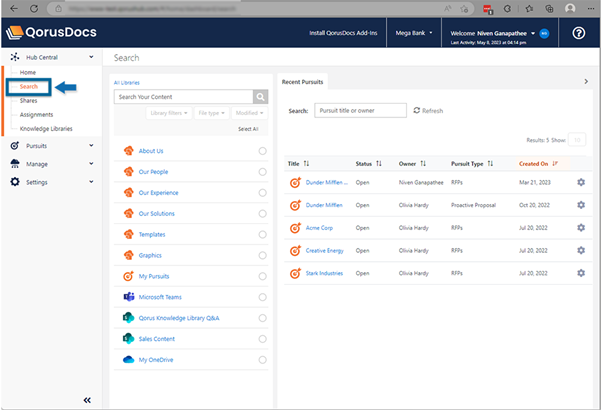
Task: Go to Home in the sidebar
Action: (28, 72)
